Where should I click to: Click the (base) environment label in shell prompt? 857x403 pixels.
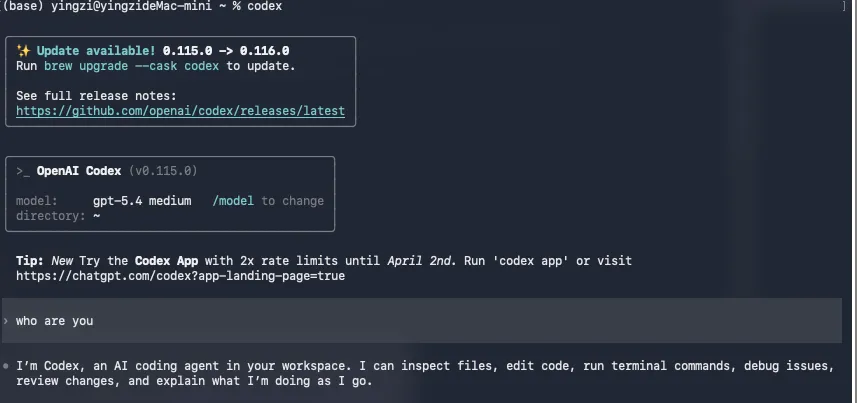(20, 6)
